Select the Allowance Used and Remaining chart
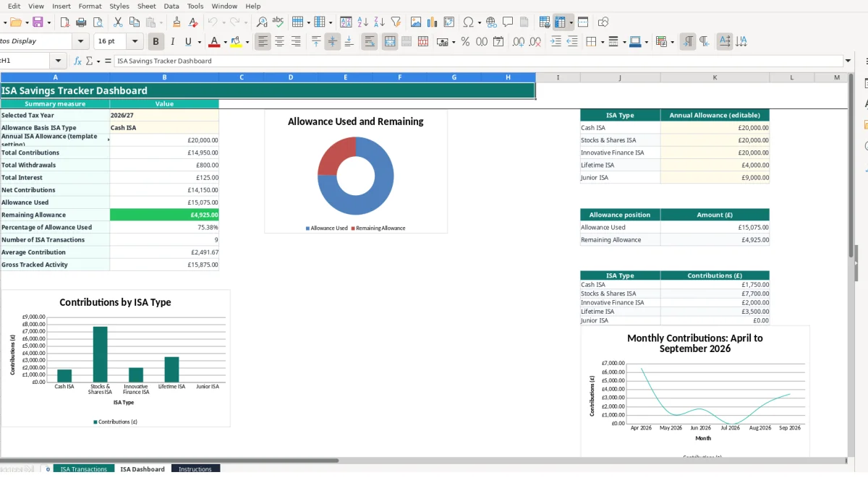The height and width of the screenshot is (488, 868). (356, 171)
